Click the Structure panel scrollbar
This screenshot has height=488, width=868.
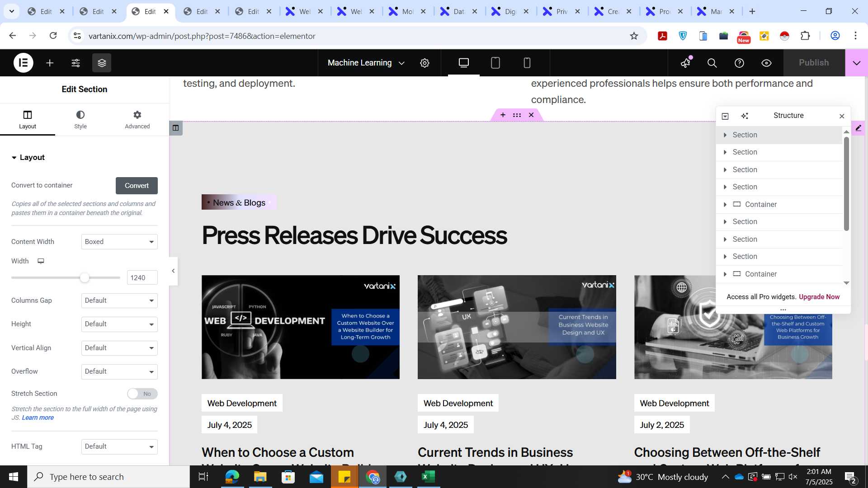tap(846, 183)
